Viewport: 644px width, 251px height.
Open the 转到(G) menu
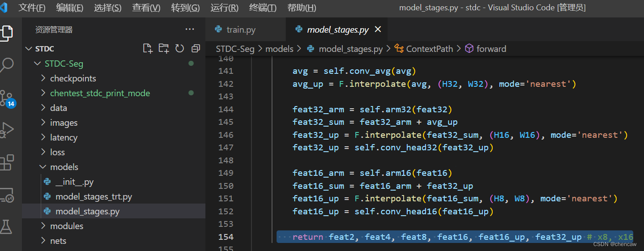[186, 8]
